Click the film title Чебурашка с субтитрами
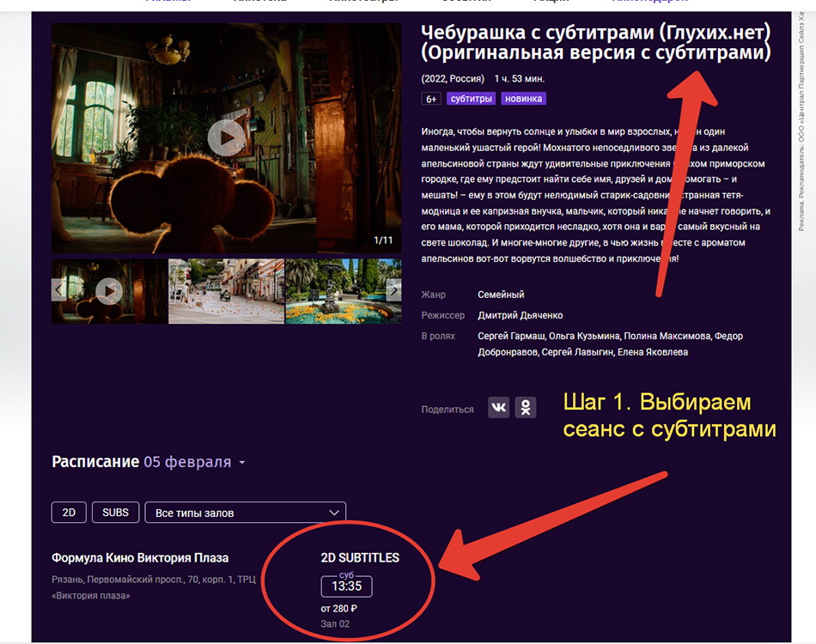816x644 pixels. tap(596, 42)
